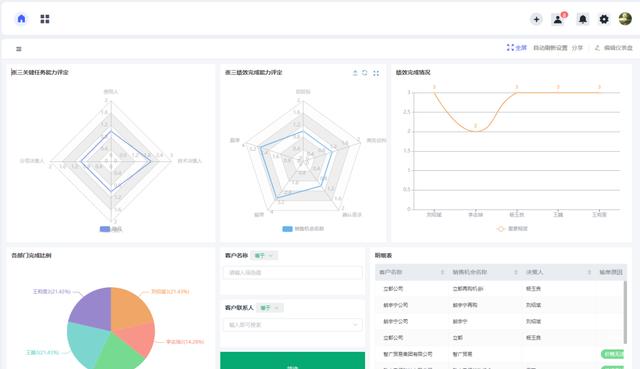Image resolution: width=640 pixels, height=369 pixels.
Task: Click the 各部门完成比例 card title
Action: click(31, 256)
